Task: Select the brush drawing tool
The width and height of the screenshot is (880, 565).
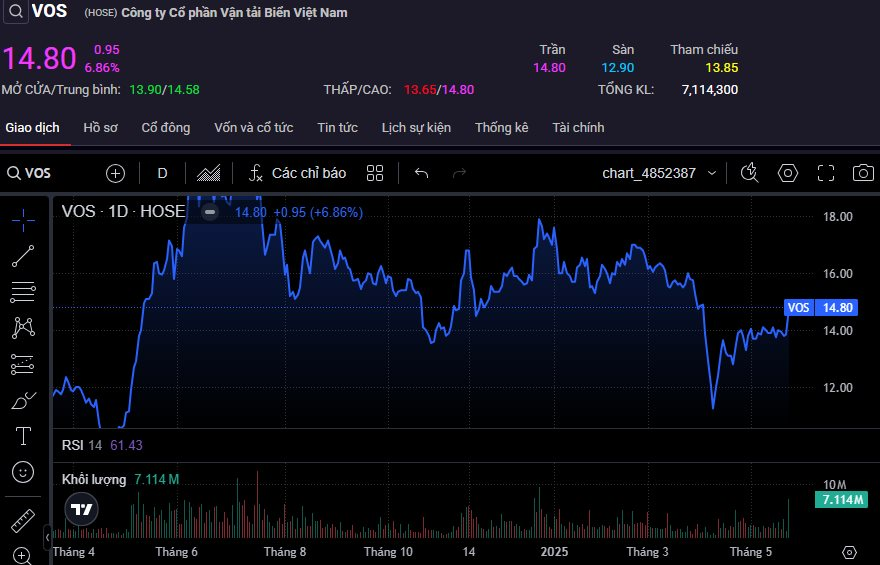Action: click(23, 401)
